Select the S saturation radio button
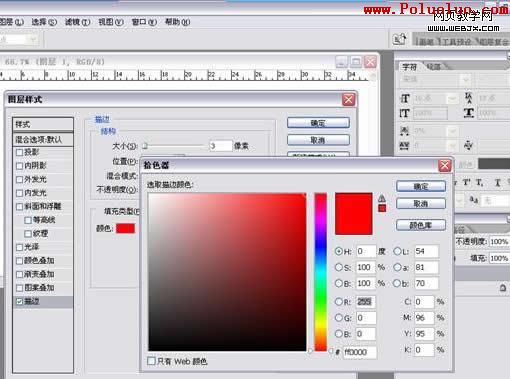Image resolution: width=510 pixels, height=379 pixels. click(x=339, y=267)
